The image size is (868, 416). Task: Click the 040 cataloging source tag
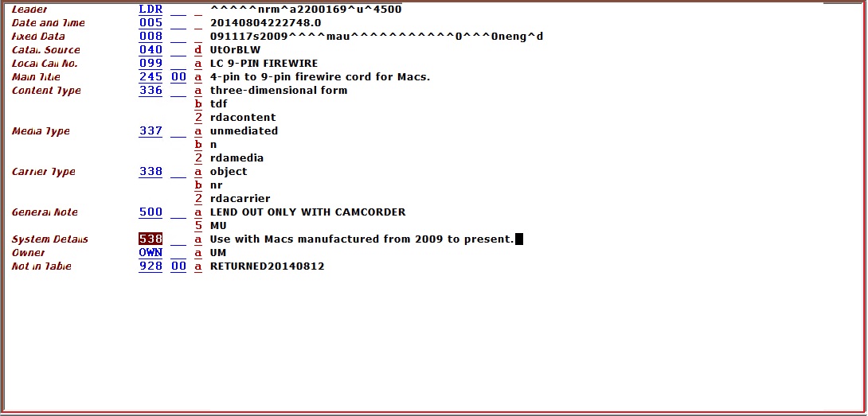(151, 50)
